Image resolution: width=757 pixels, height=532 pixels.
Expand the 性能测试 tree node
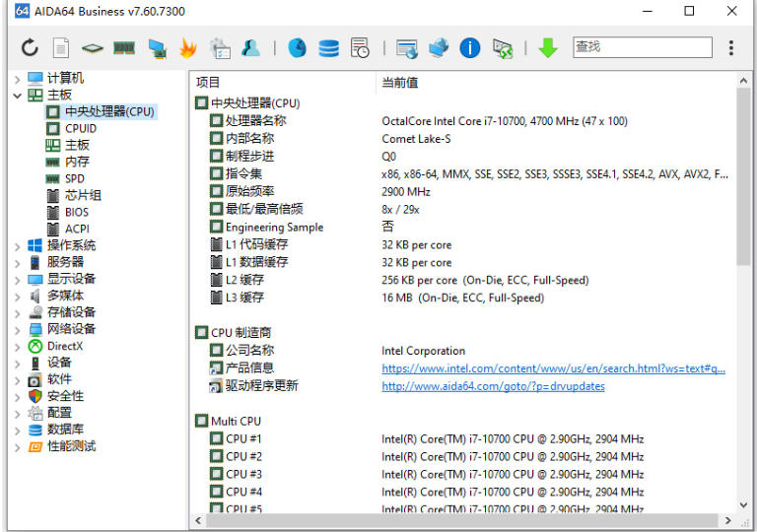[x=17, y=446]
